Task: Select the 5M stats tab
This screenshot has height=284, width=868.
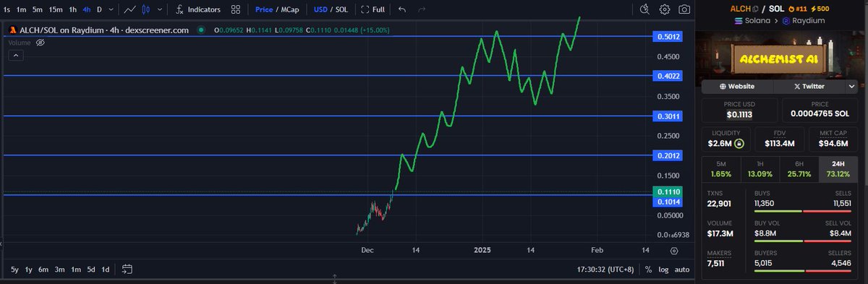Action: coord(722,169)
